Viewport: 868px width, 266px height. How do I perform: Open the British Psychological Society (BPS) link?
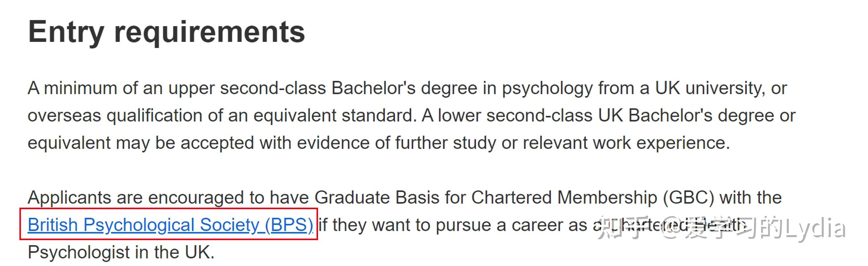[x=170, y=225]
